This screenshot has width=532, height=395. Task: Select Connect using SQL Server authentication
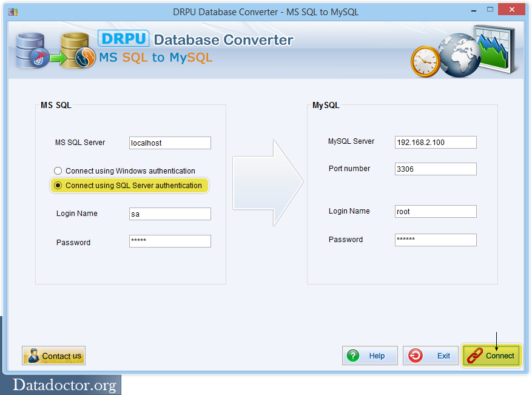(x=129, y=185)
